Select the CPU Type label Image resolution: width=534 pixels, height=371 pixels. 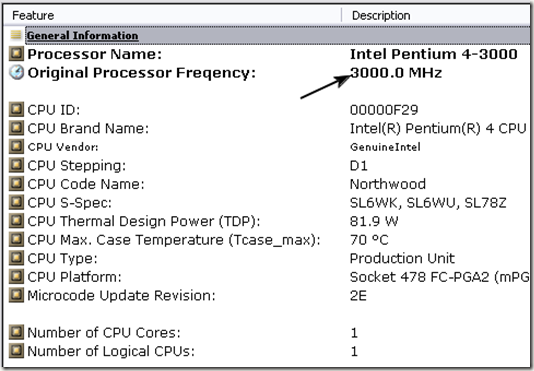coord(62,259)
